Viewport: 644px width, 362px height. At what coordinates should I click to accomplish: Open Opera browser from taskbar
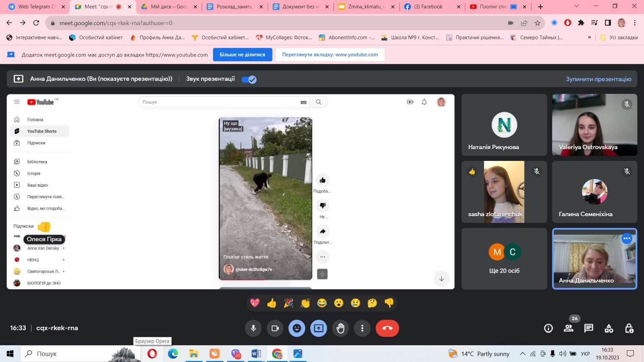[152, 354]
